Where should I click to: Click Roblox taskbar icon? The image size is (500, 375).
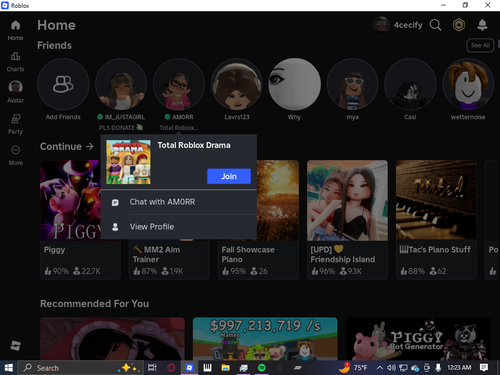189,368
